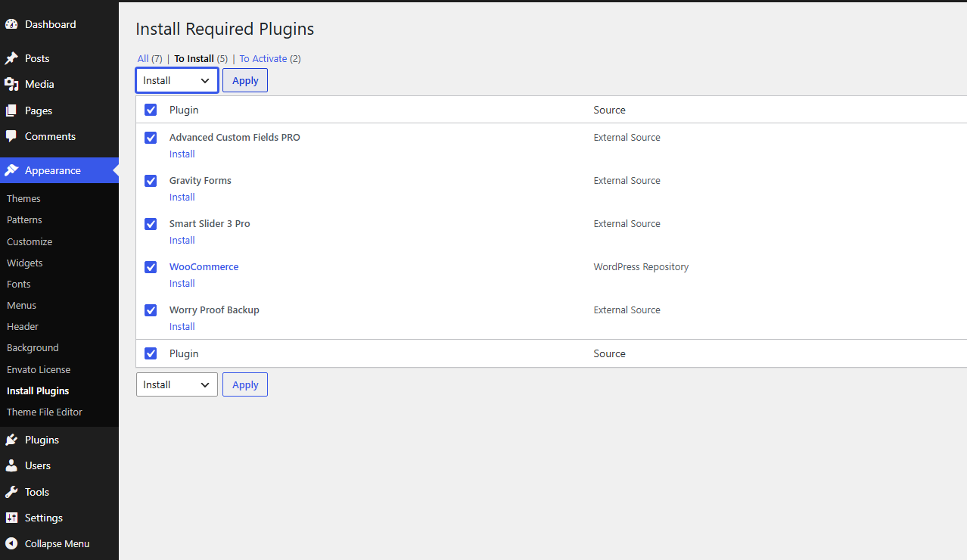
Task: Install Advanced Custom Fields PRO via its link
Action: pos(182,154)
